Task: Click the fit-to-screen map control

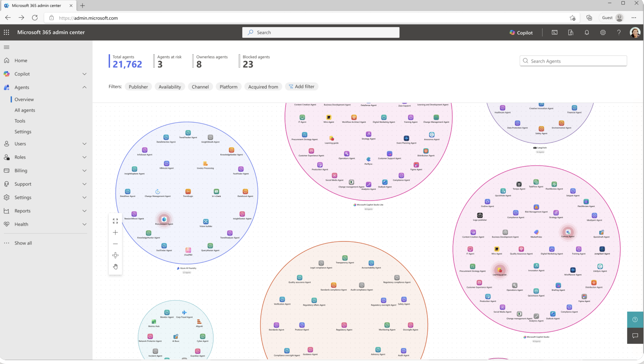Action: (115, 221)
